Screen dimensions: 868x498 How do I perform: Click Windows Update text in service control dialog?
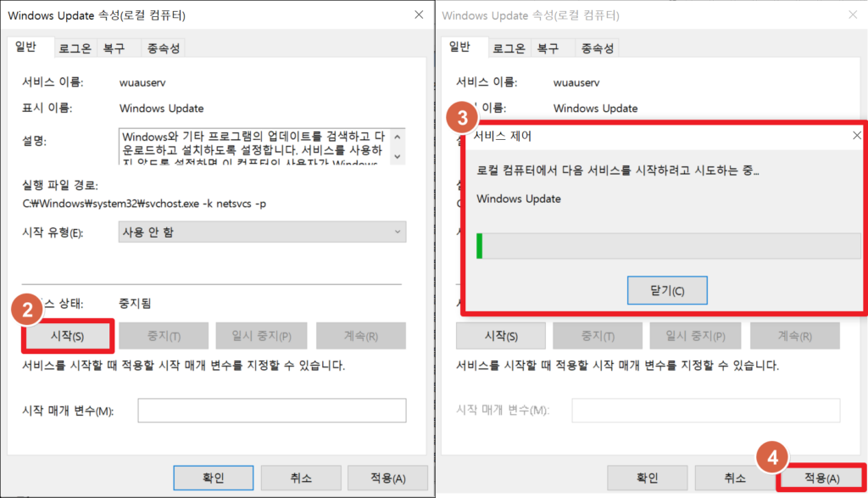tap(519, 199)
